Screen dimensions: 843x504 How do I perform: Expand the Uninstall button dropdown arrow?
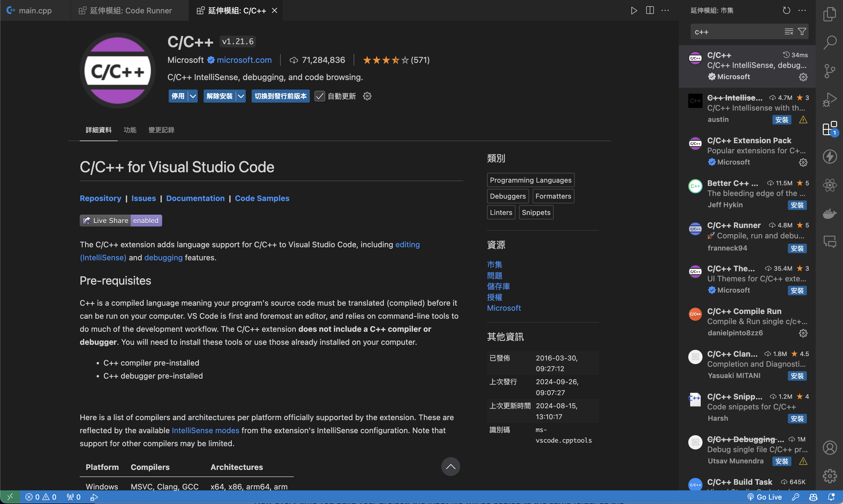click(241, 96)
